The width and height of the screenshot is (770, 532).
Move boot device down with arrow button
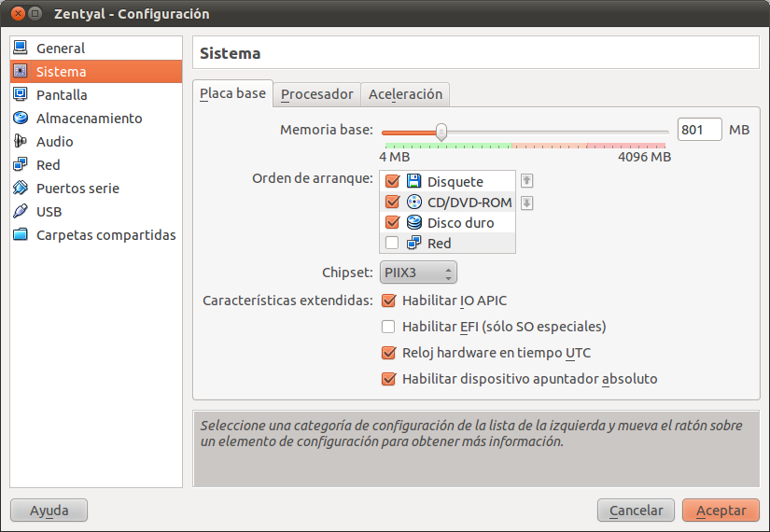coord(527,203)
